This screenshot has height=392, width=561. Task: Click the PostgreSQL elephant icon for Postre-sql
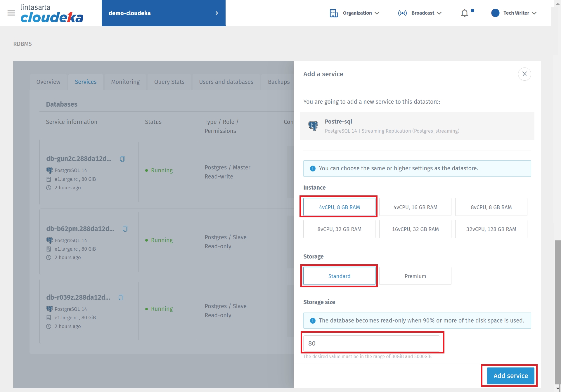click(313, 126)
